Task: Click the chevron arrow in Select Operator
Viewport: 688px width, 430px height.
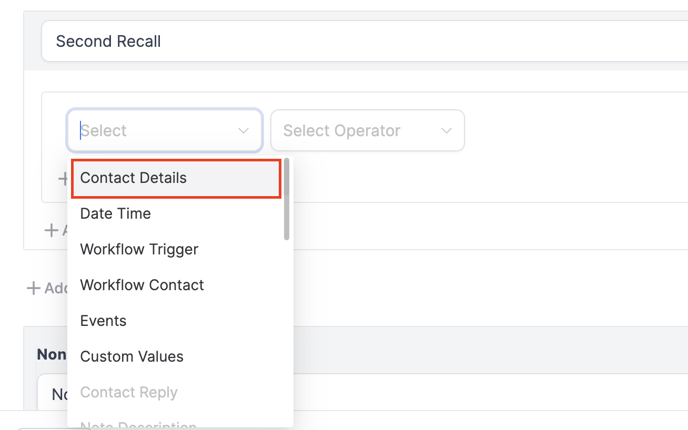Action: pos(446,131)
